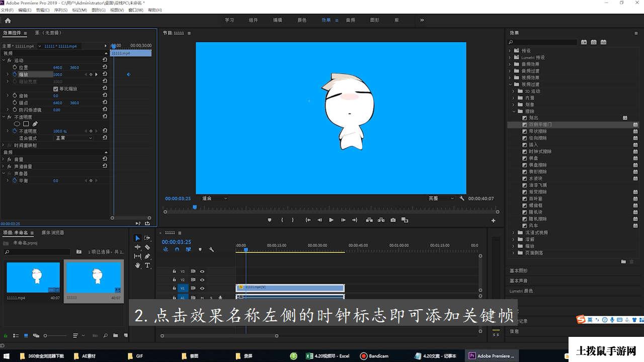Select the 带状擦除 transition effect
Viewport: 644px width, 362px height.
(x=538, y=131)
